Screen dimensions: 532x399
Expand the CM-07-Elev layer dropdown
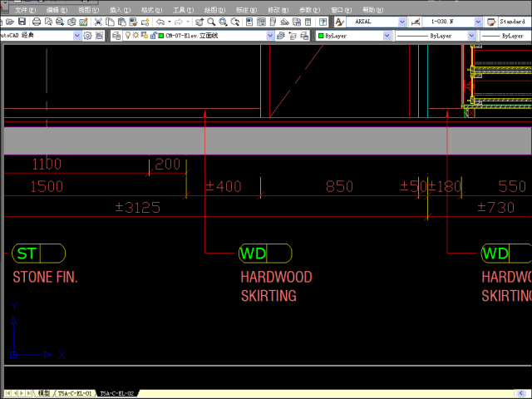[x=270, y=35]
